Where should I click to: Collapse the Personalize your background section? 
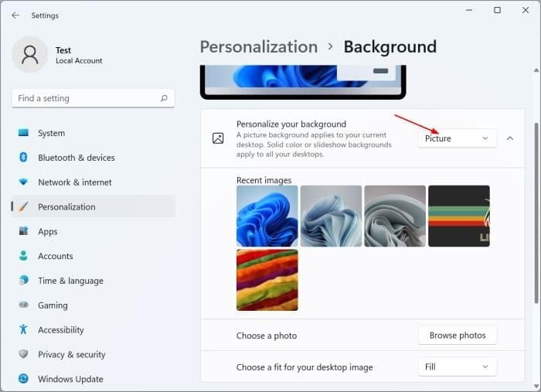tap(510, 138)
